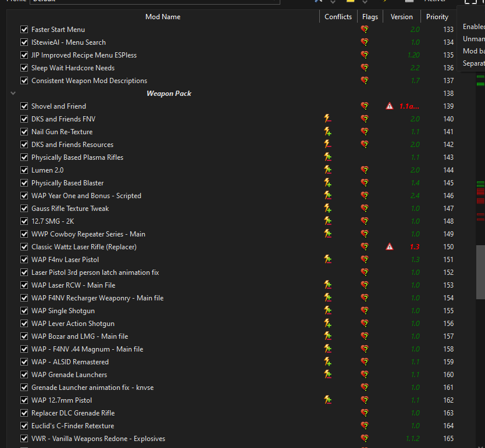The width and height of the screenshot is (485, 448).
Task: Click the warning triangle for Classic Wattz Laser Rifle
Action: [x=390, y=247]
